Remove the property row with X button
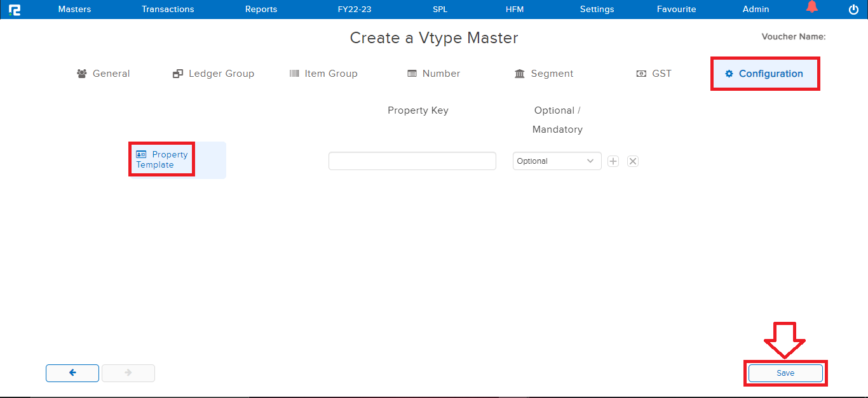 tap(632, 161)
